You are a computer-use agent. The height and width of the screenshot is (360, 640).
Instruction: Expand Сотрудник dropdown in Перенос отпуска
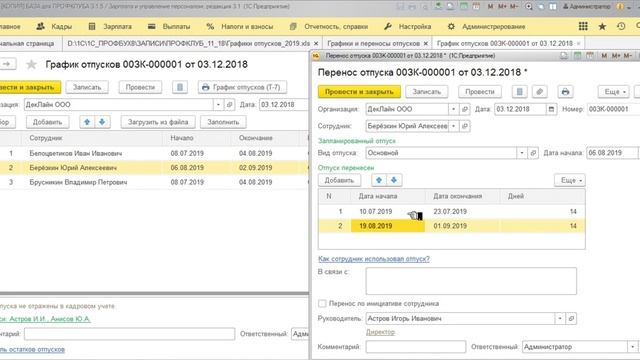453,126
